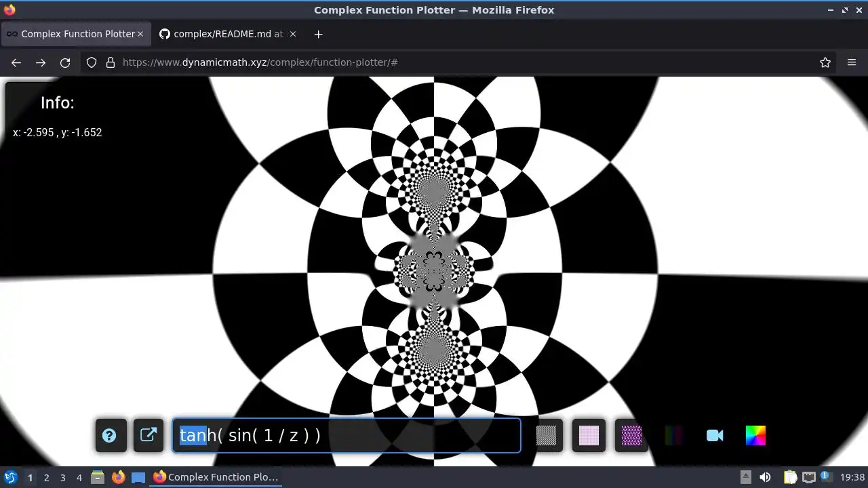Viewport: 868px width, 488px height.
Task: Click the eject removable media tray icon
Action: tap(745, 477)
